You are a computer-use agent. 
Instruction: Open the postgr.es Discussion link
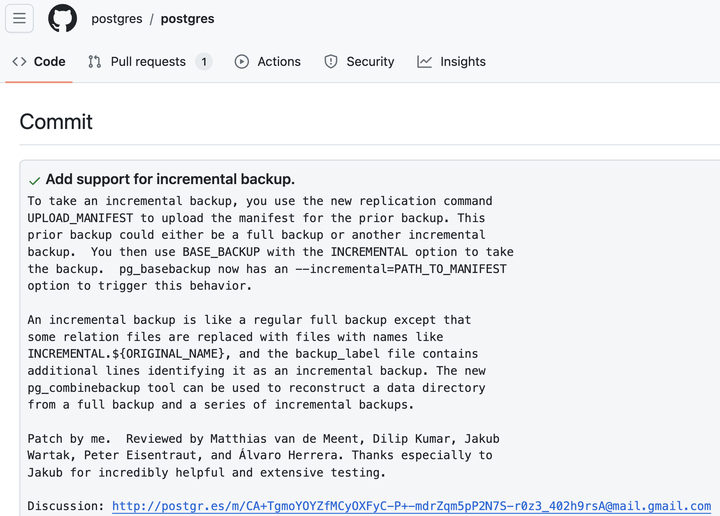click(x=411, y=506)
